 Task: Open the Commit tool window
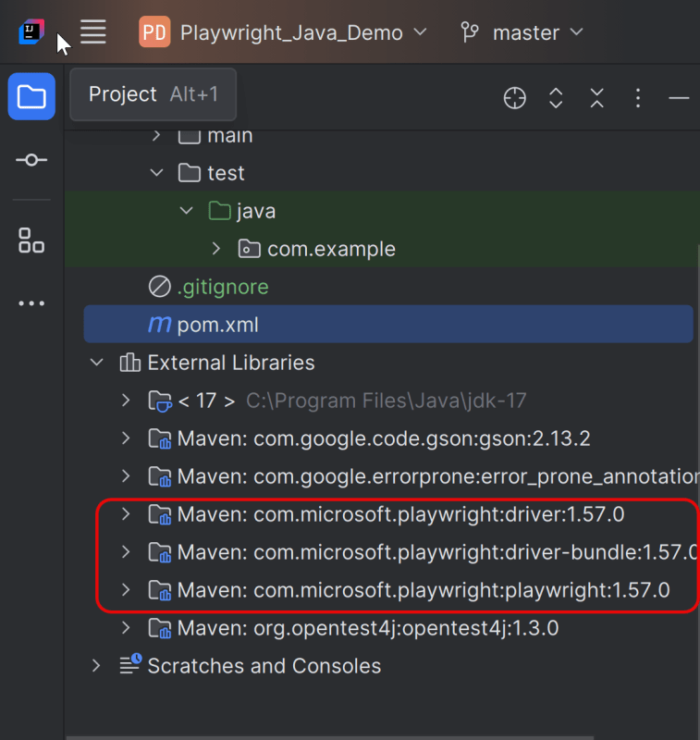[31, 160]
